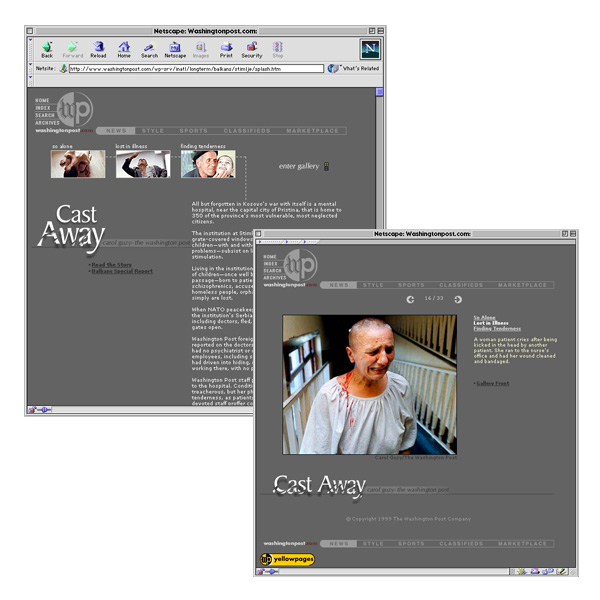Click HOME in the back window's site links
This screenshot has width=600, height=600.
pos(42,100)
